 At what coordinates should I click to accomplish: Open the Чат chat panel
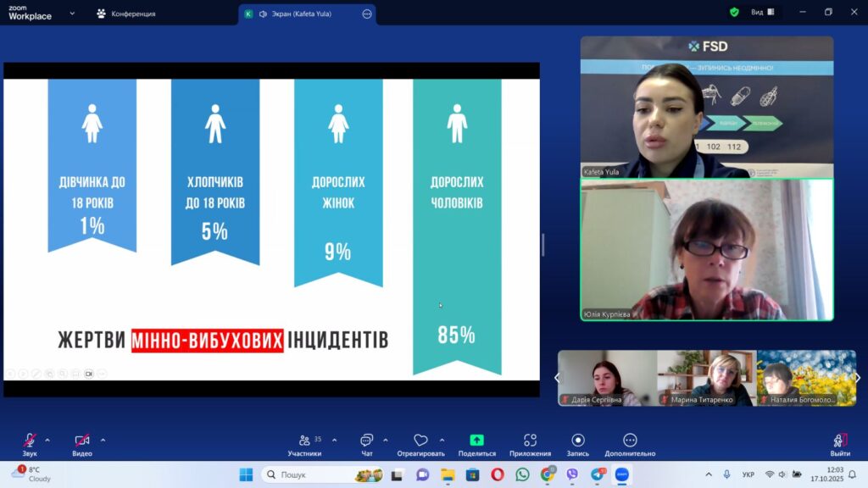pyautogui.click(x=366, y=444)
